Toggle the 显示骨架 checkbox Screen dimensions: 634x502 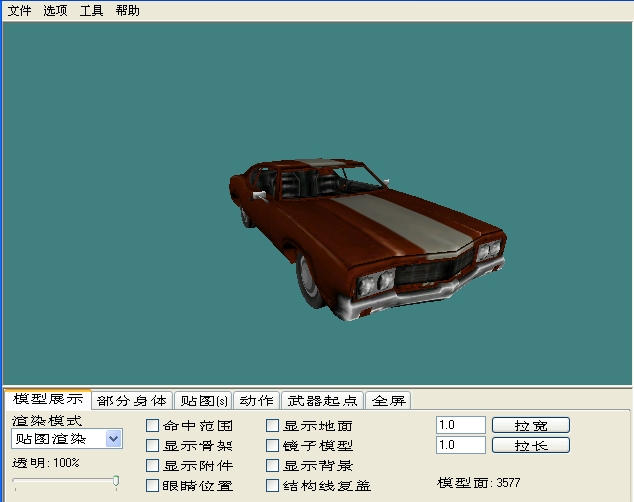(153, 446)
